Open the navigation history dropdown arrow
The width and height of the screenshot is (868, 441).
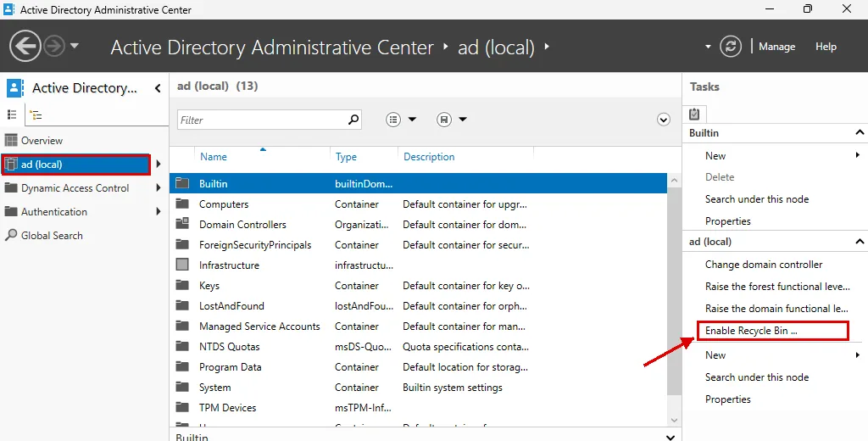click(75, 46)
